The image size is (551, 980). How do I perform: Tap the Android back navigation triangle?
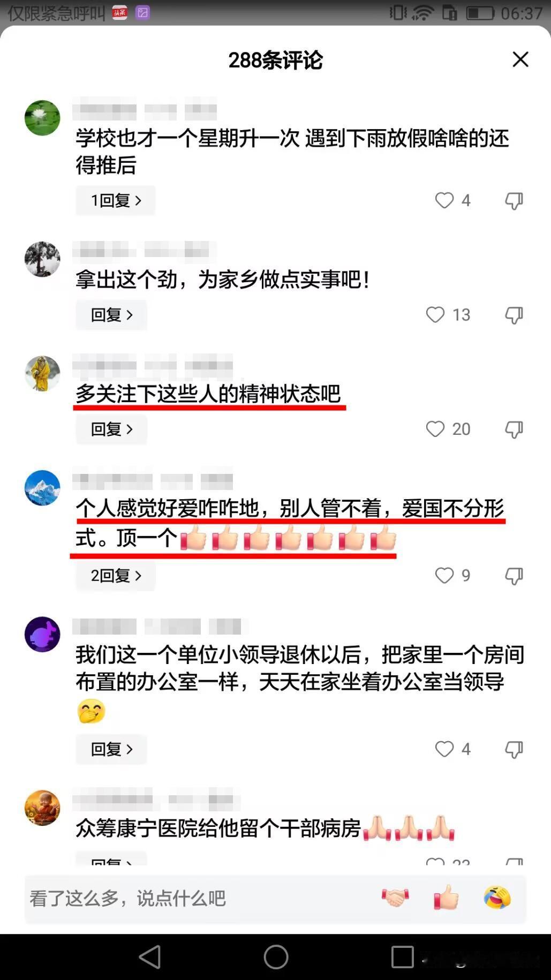(x=149, y=956)
